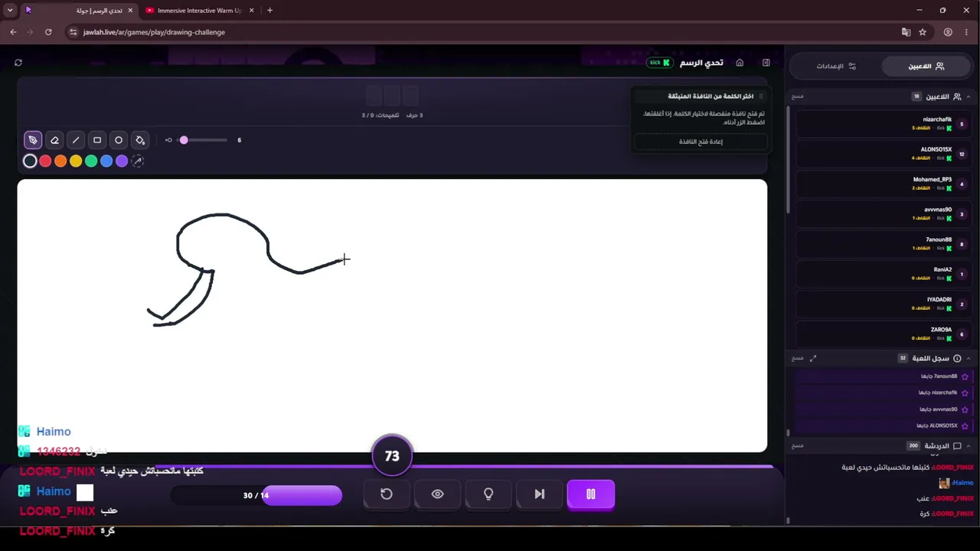Click 'إعادة فتح النافذة' reopen window button

[701, 142]
